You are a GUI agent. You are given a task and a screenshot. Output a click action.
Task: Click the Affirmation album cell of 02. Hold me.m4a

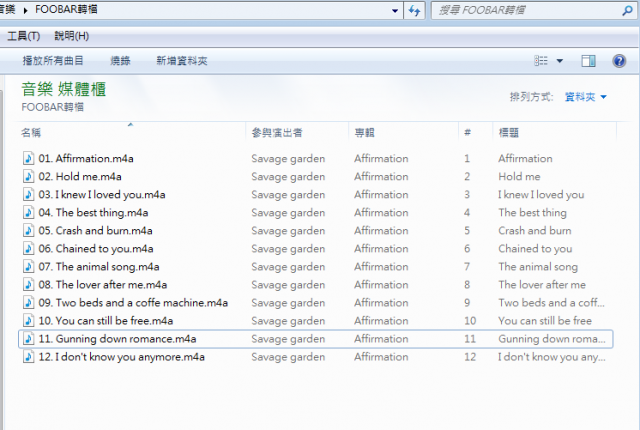pos(381,176)
